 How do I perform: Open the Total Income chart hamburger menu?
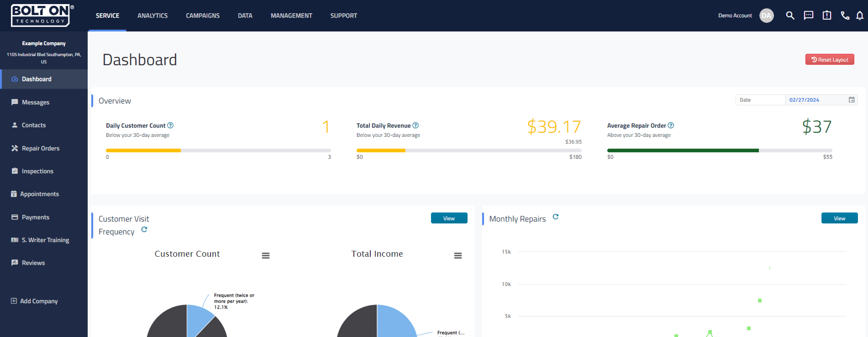click(458, 256)
